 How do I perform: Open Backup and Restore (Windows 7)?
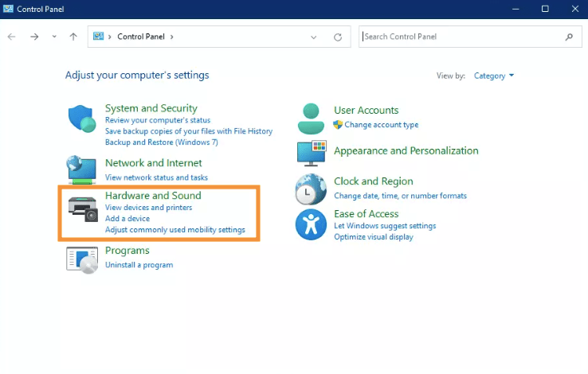tap(161, 142)
